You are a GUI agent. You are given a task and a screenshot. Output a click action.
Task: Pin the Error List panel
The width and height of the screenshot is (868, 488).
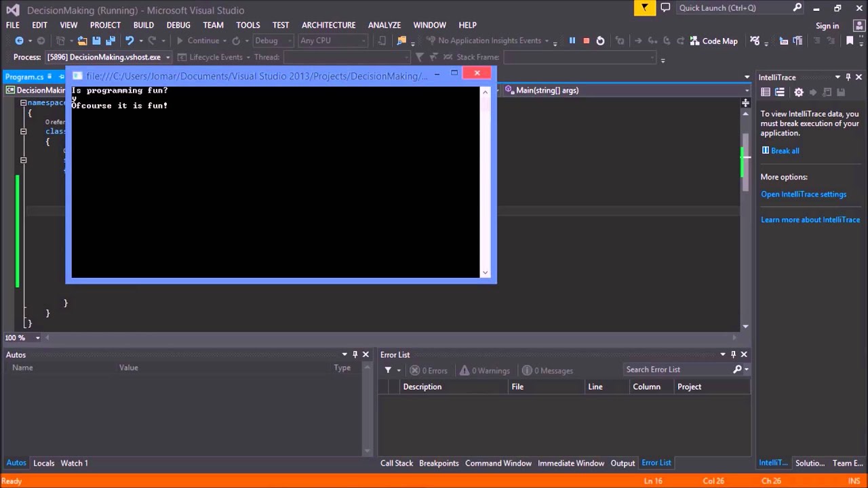pos(733,354)
